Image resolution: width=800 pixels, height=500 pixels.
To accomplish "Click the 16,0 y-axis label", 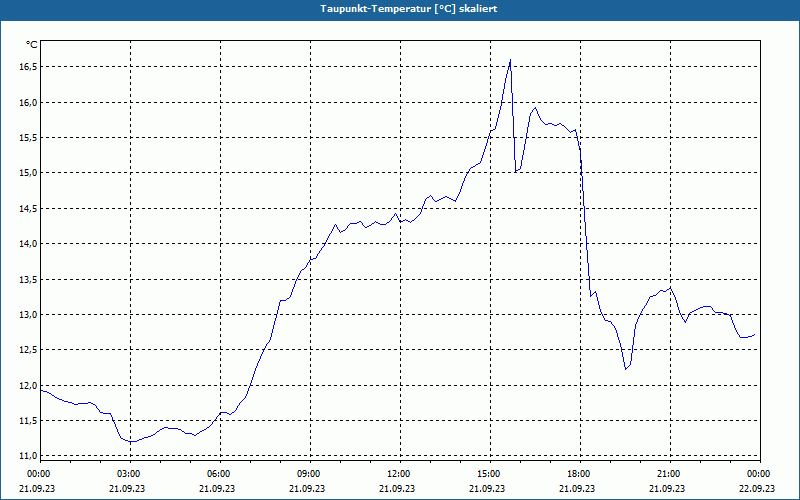I will [x=29, y=103].
